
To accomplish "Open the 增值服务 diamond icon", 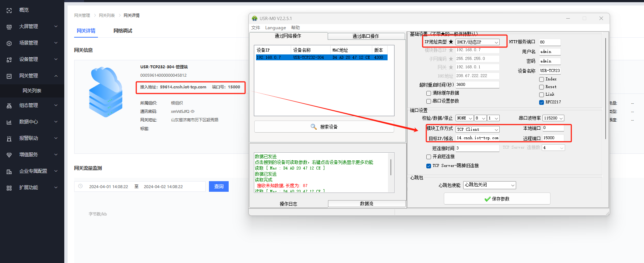I will point(9,155).
